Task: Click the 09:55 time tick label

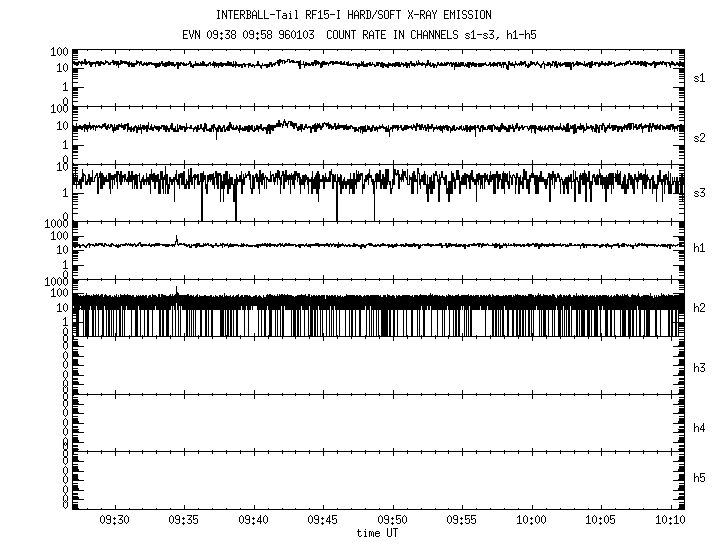Action: point(462,520)
